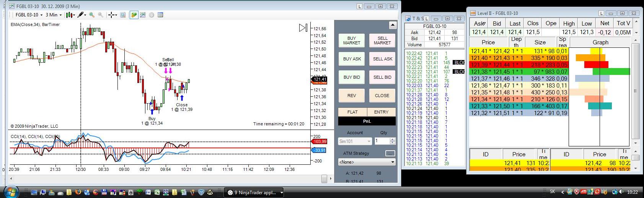This screenshot has width=644, height=198.
Task: Select the teal 121,33 * 121,50 depth row
Action: click(x=519, y=106)
